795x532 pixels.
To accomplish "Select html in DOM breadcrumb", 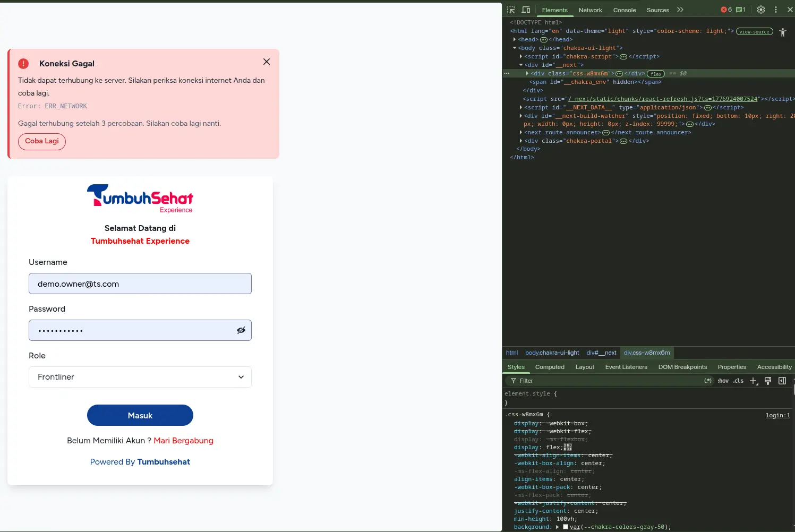I will pos(512,353).
